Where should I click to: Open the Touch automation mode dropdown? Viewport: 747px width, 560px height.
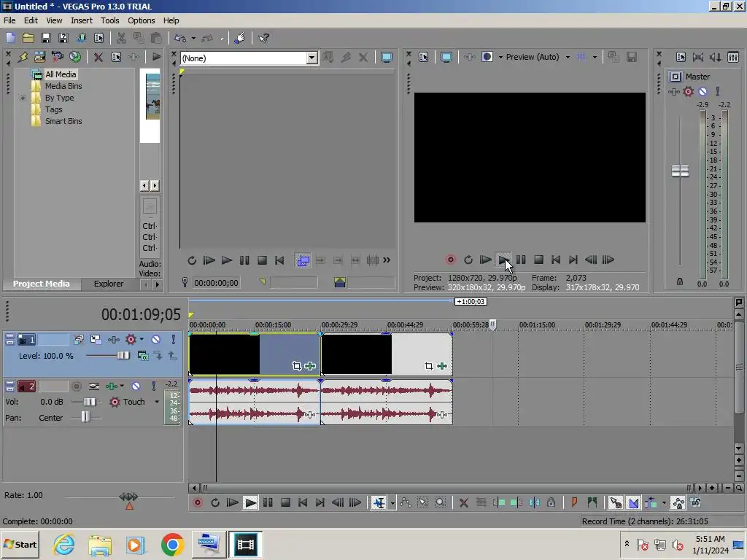pos(157,402)
